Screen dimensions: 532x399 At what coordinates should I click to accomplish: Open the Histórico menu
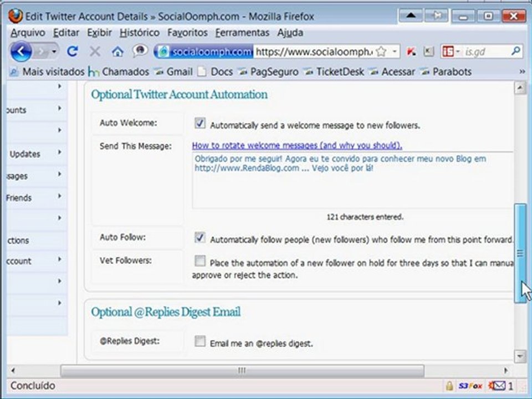click(x=140, y=33)
